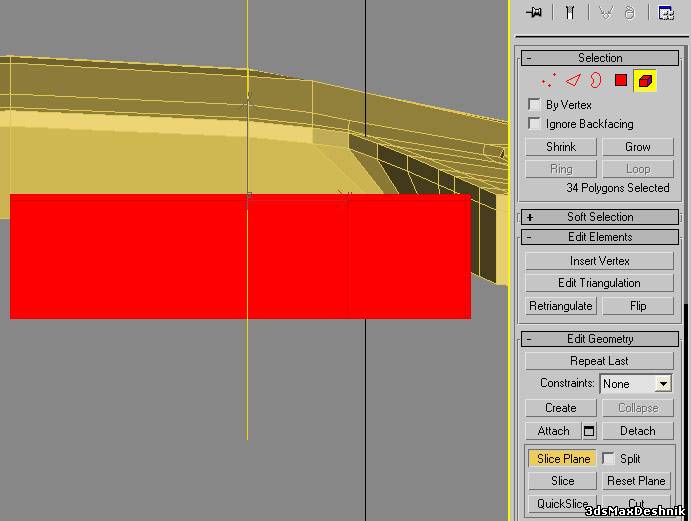Click the Grow button
Viewport: 691px width, 521px height.
coord(638,147)
